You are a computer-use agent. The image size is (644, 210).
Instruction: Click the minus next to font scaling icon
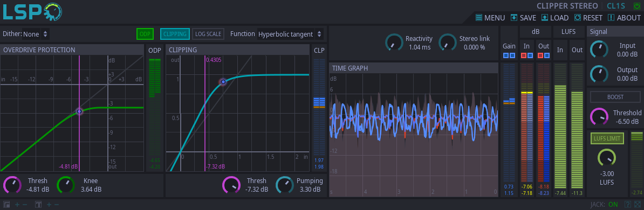pyautogui.click(x=57, y=204)
